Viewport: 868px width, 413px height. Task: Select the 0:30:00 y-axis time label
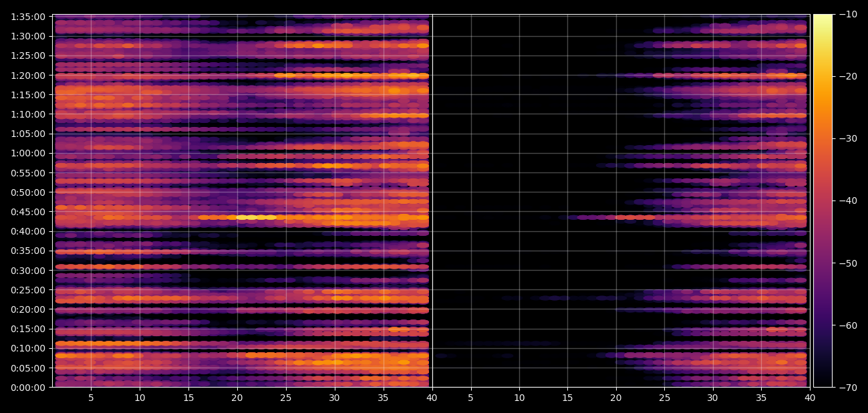point(28,271)
